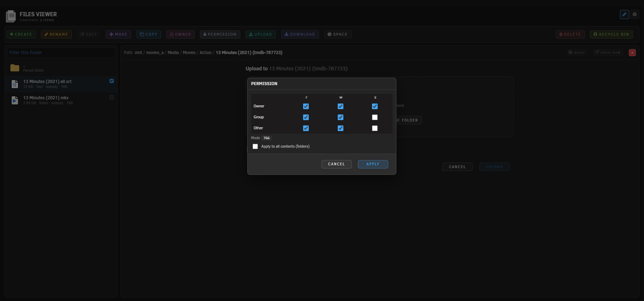Toggle Owner write permission

[x=341, y=106]
